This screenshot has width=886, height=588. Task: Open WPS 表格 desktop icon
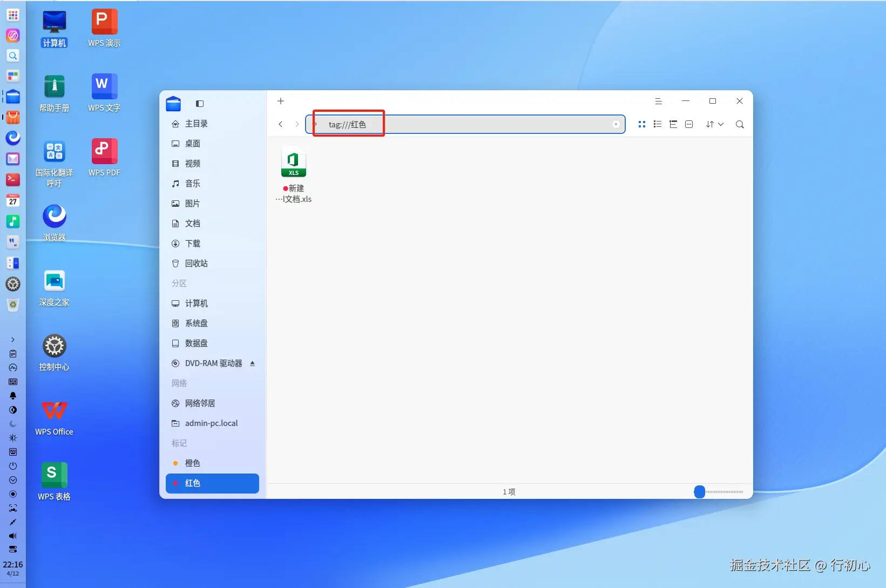coord(55,483)
